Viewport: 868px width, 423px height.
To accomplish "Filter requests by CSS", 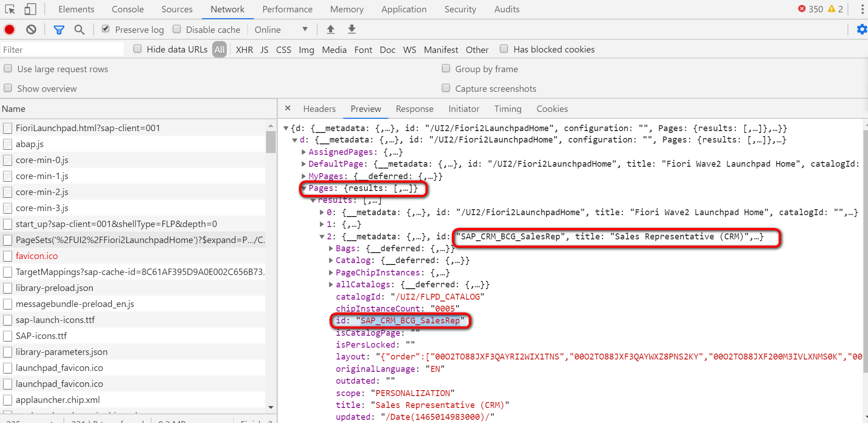I will click(x=283, y=50).
